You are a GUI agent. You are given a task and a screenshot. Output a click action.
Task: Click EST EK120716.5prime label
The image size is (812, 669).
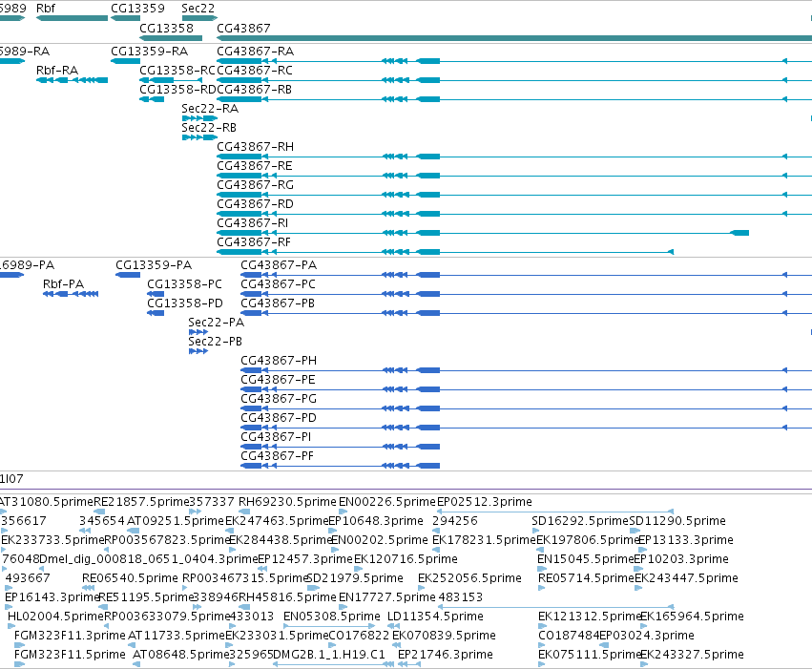[406, 559]
